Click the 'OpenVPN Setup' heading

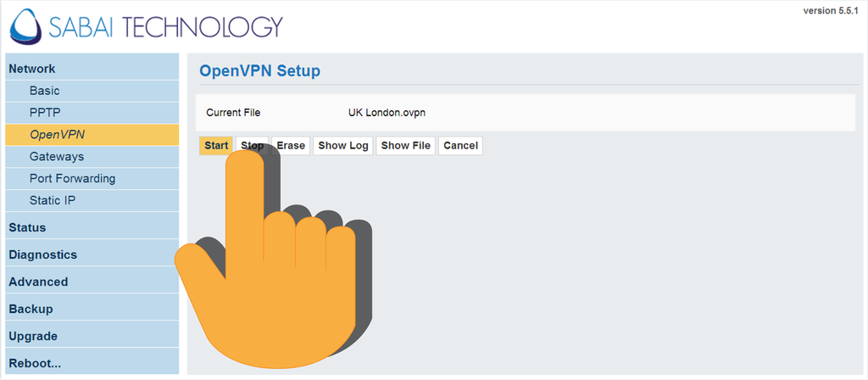pos(259,71)
